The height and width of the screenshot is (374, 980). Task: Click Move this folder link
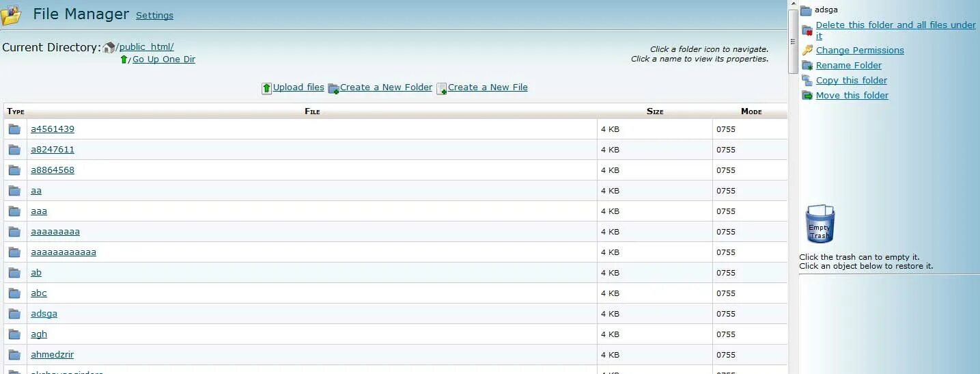(x=852, y=96)
